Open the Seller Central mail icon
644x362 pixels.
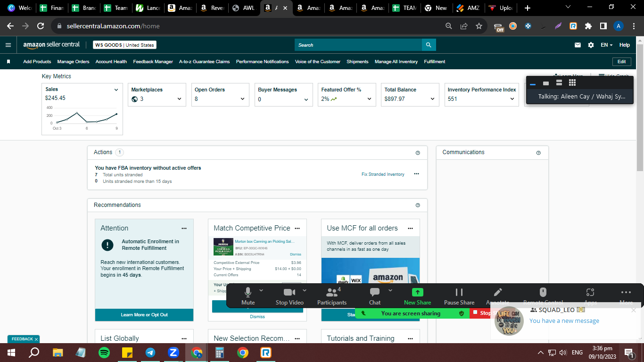[x=578, y=45]
